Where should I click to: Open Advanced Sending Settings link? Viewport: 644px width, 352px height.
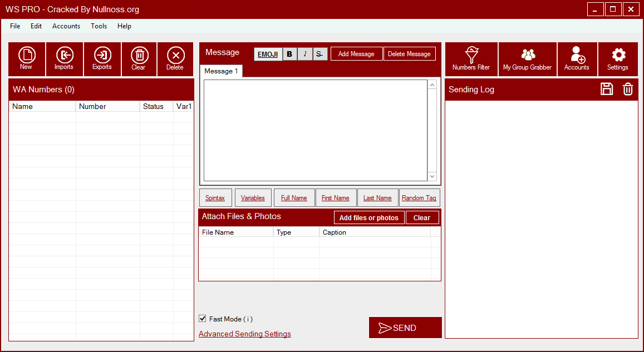click(x=245, y=334)
